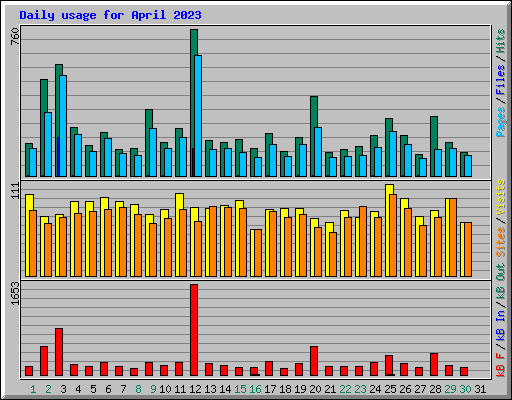Viewport: 512px width, 400px height.
Task: Click day 12 on the date axis
Action: tap(195, 389)
